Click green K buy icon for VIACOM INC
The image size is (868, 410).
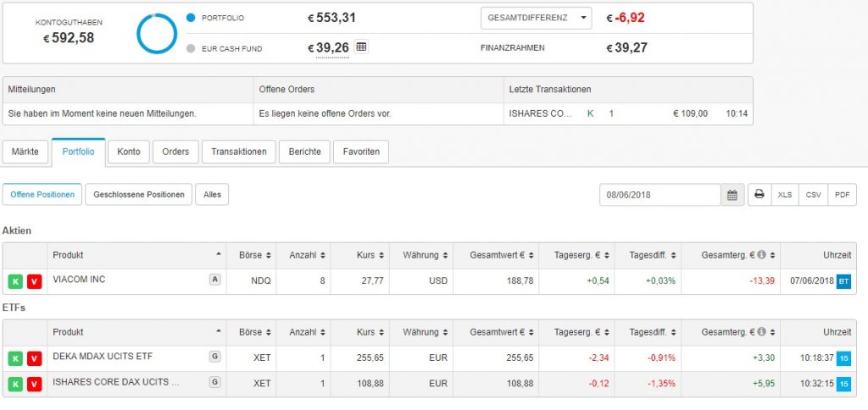(x=16, y=281)
